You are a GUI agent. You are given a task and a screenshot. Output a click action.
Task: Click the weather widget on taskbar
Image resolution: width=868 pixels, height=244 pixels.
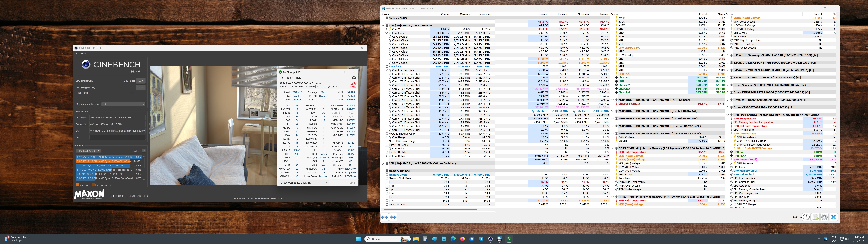tap(18, 239)
